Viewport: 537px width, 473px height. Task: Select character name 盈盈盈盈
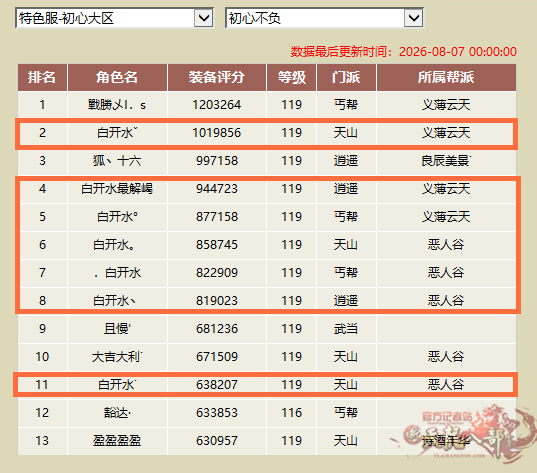[x=117, y=441]
